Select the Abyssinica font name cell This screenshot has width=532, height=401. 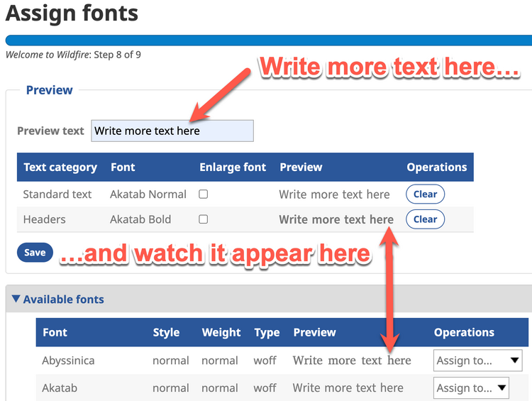click(68, 361)
